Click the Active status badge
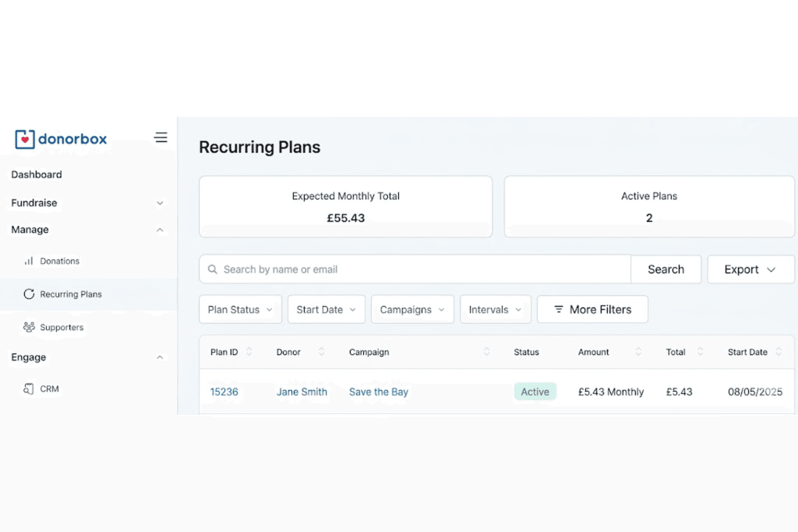798x532 pixels. point(535,392)
